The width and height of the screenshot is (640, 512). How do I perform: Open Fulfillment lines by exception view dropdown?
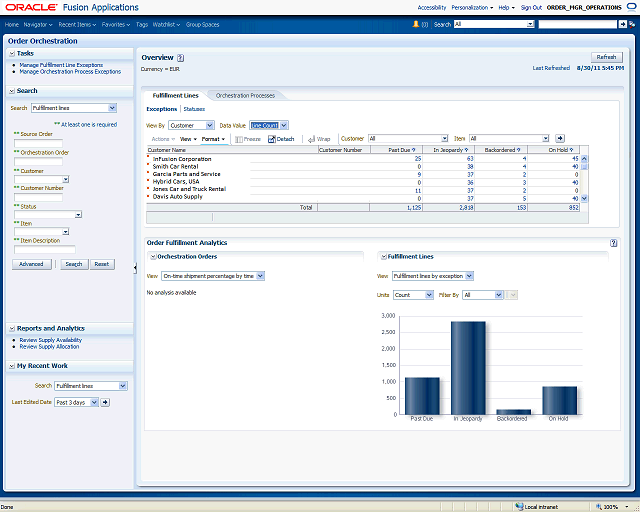click(x=431, y=276)
